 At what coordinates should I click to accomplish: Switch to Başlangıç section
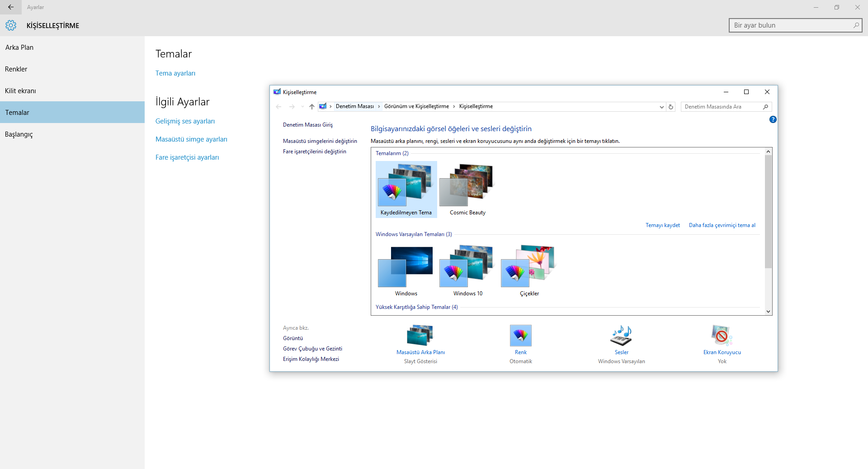click(x=72, y=134)
